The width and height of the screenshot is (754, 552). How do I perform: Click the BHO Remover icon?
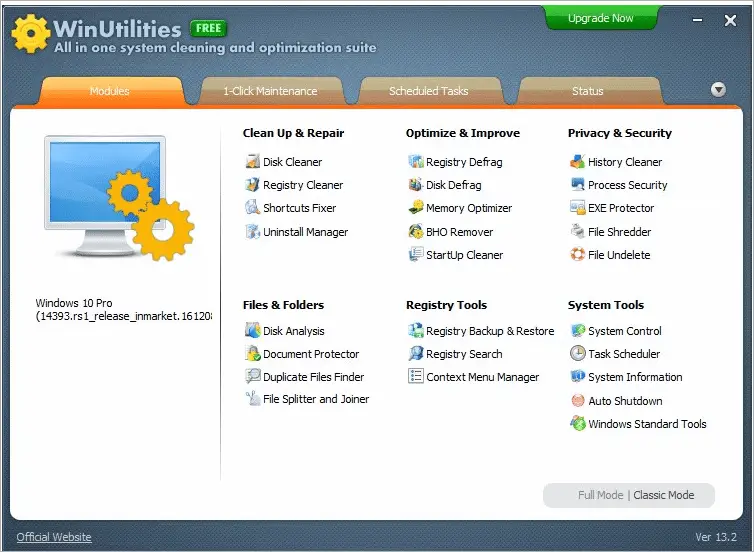coord(415,232)
